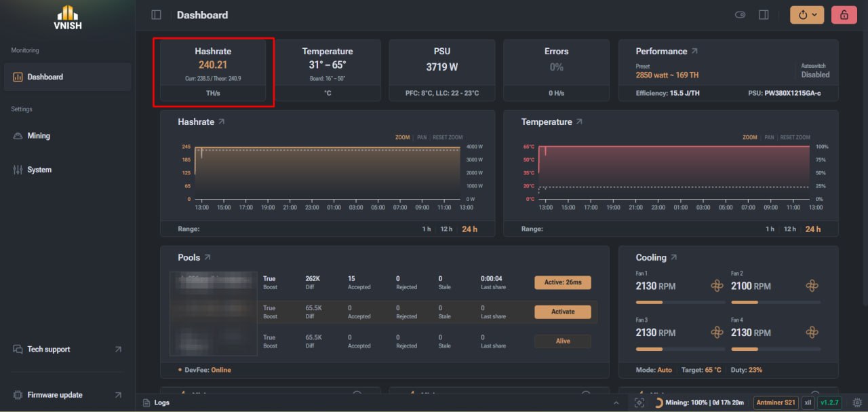Open the Tech support link
Image resolution: width=868 pixels, height=412 pixels.
[67, 350]
